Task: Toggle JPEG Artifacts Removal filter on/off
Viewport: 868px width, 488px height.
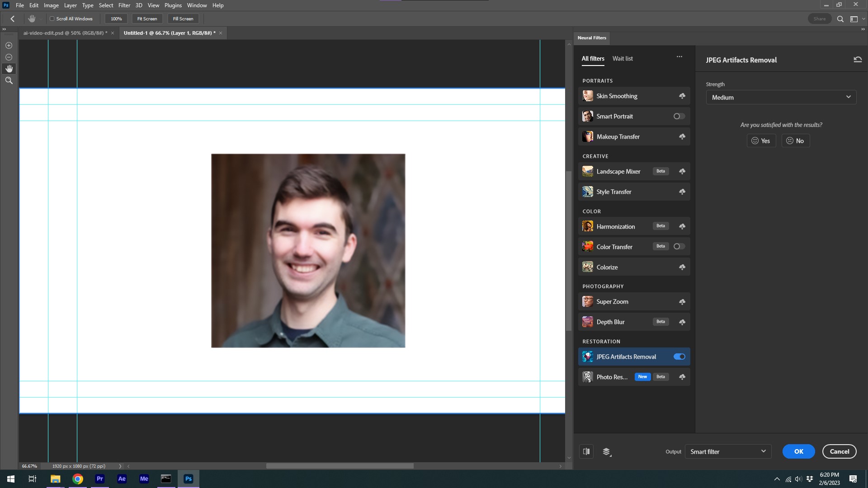Action: coord(679,357)
